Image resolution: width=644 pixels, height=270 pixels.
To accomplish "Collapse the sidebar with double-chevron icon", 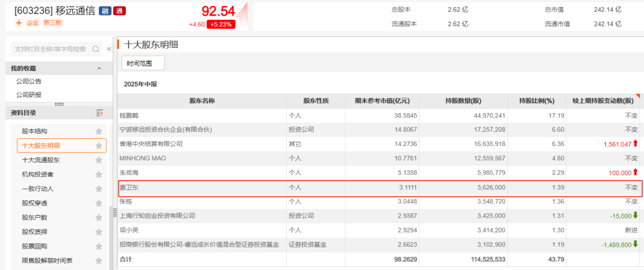I will coord(109,49).
